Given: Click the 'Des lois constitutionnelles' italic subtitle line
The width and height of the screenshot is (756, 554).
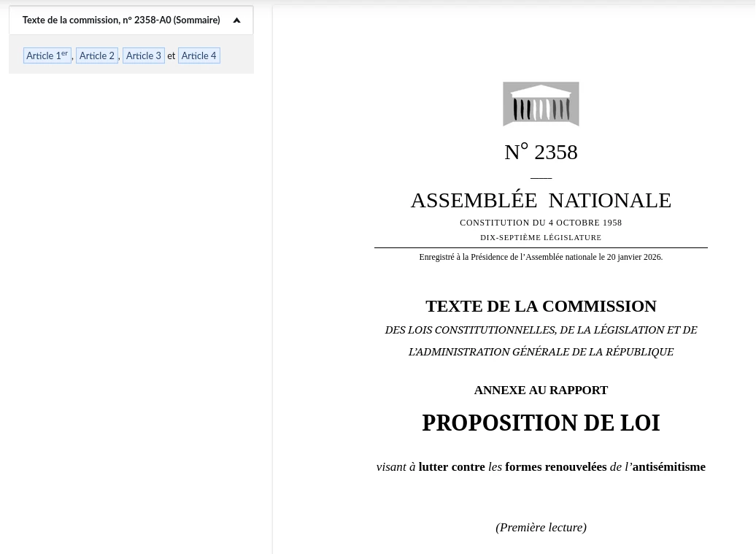Looking at the screenshot, I should click(x=541, y=330).
